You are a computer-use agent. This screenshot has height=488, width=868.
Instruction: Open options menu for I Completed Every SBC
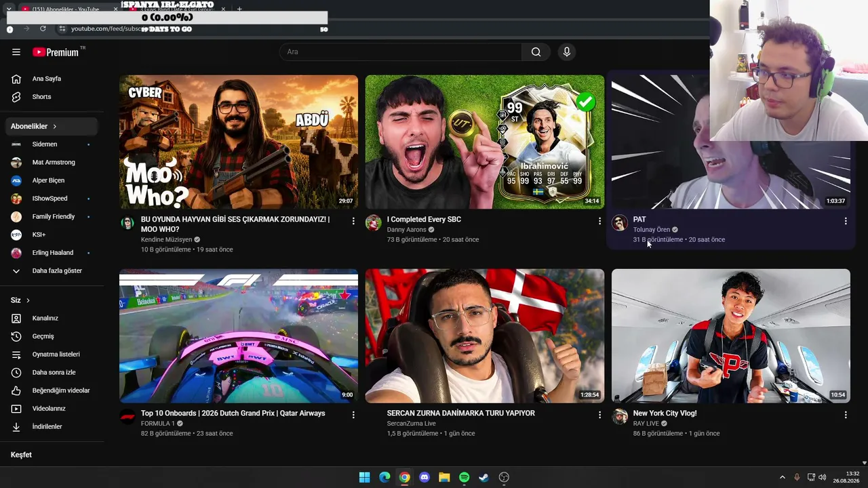[x=599, y=221]
